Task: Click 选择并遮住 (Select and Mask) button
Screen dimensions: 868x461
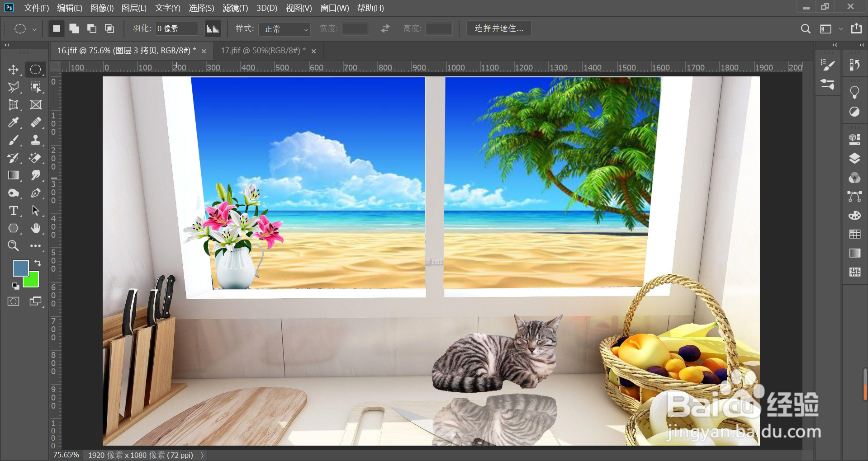Action: 499,28
